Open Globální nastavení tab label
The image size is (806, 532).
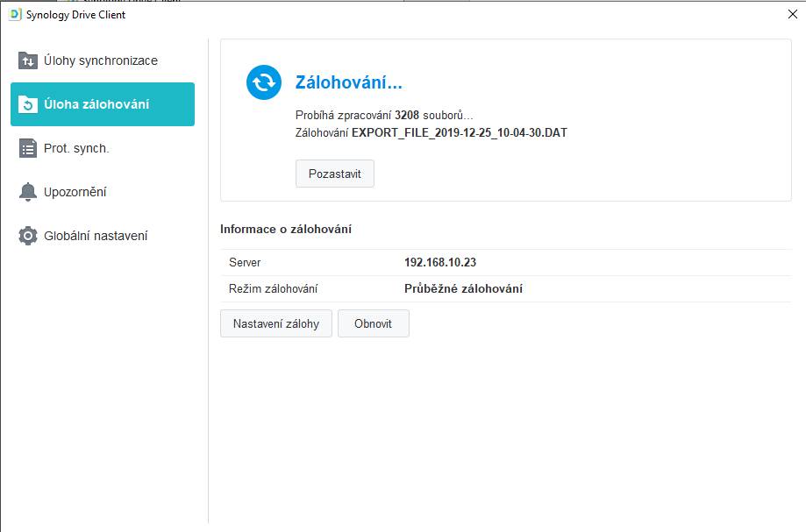coord(96,236)
